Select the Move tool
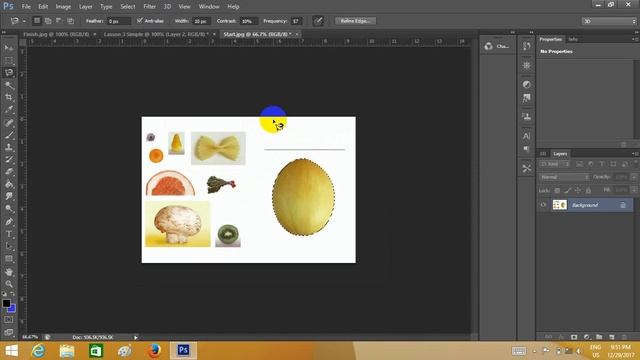 (x=9, y=48)
